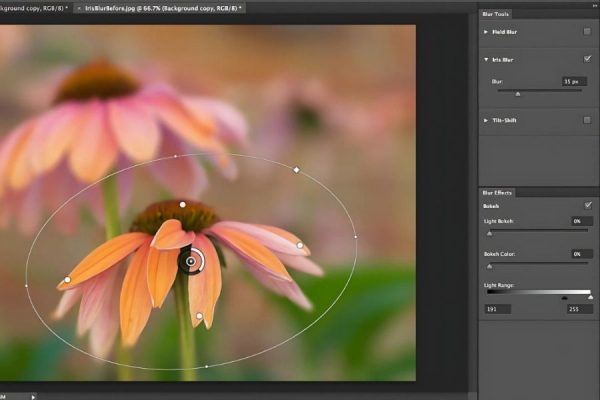Expand the Tilt-Shift section
The image size is (600, 400).
[x=486, y=120]
